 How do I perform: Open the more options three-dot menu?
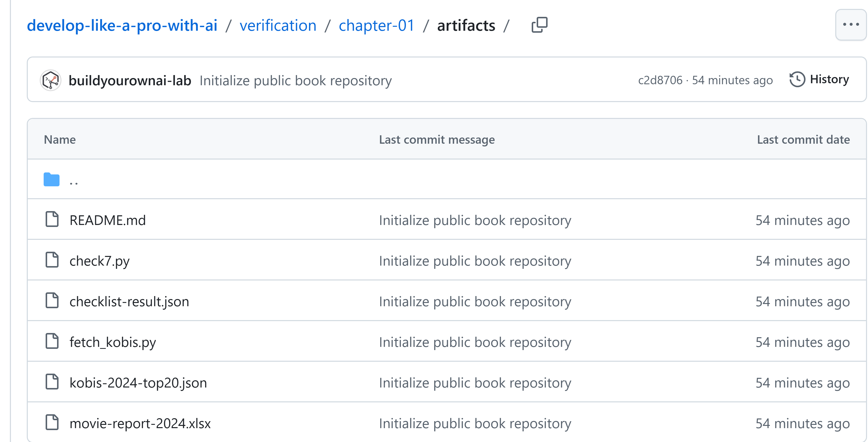851,25
